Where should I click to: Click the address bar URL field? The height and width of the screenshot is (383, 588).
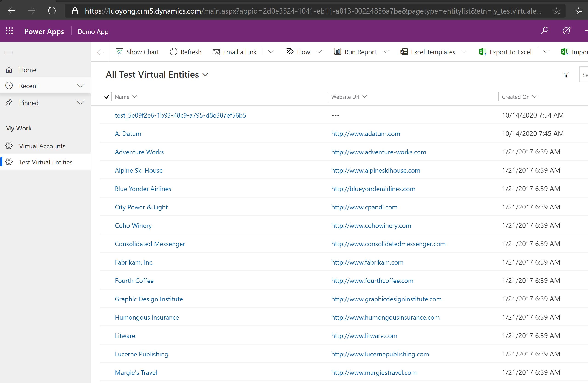click(x=313, y=11)
